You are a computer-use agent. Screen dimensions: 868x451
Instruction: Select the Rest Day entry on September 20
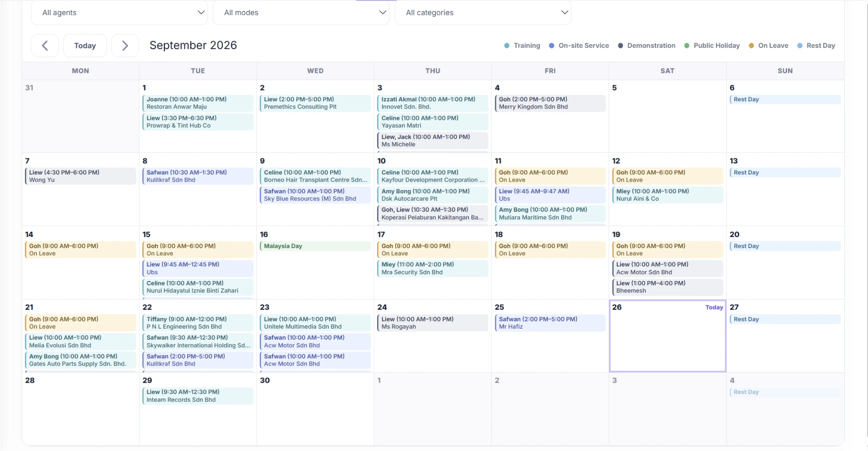tap(785, 246)
